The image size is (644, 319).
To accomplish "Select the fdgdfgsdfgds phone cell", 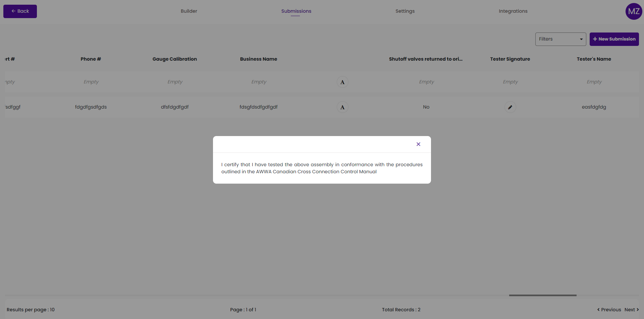I will pyautogui.click(x=91, y=107).
